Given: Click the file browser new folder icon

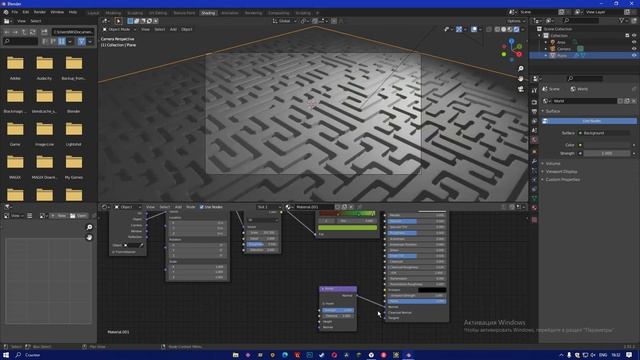Looking at the screenshot, I should pos(44,32).
